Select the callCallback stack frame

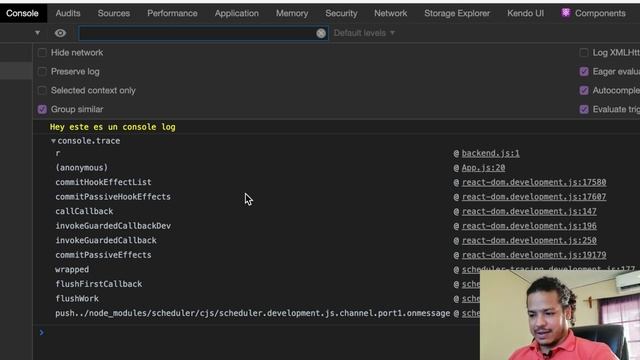tap(84, 211)
